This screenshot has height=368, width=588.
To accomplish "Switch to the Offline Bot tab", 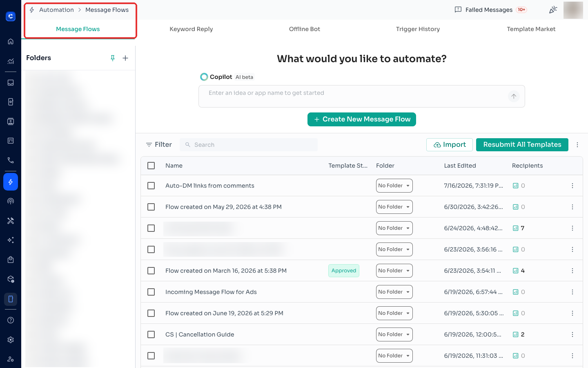I will 305,29.
